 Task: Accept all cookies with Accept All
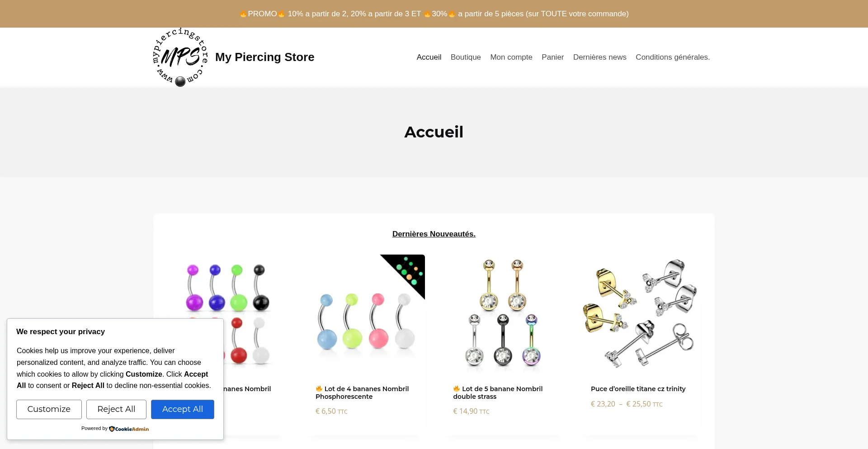(x=182, y=409)
